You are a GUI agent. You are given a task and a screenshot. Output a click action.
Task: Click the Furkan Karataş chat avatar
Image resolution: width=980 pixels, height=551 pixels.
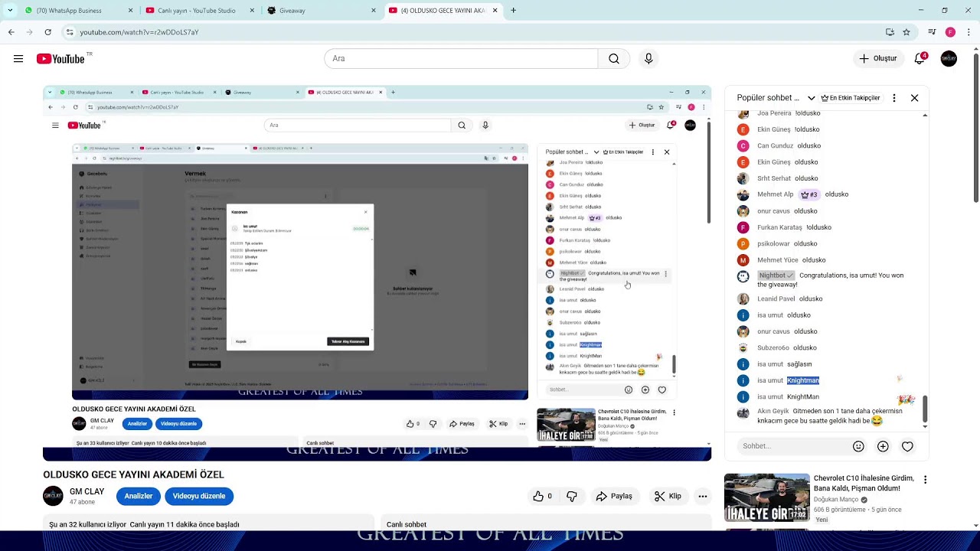click(x=743, y=227)
